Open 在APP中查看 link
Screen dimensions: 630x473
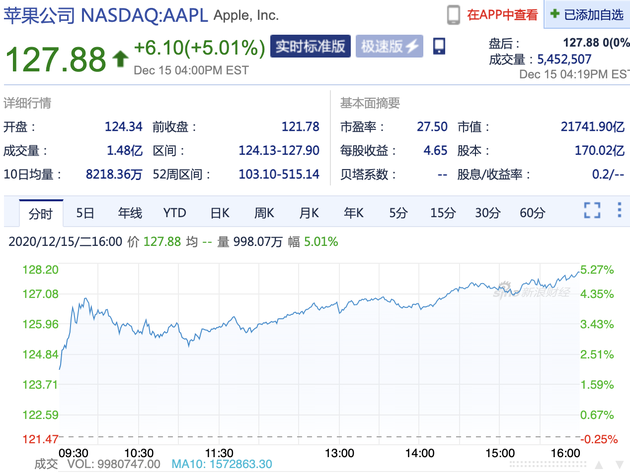point(502,15)
